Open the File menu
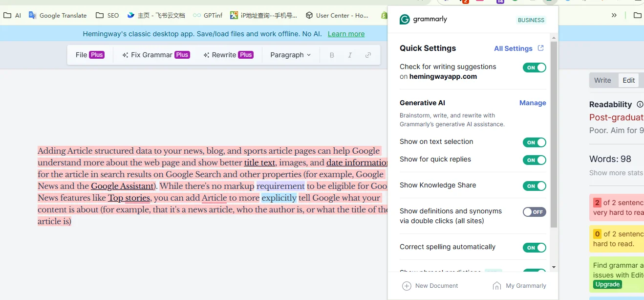 coord(89,55)
